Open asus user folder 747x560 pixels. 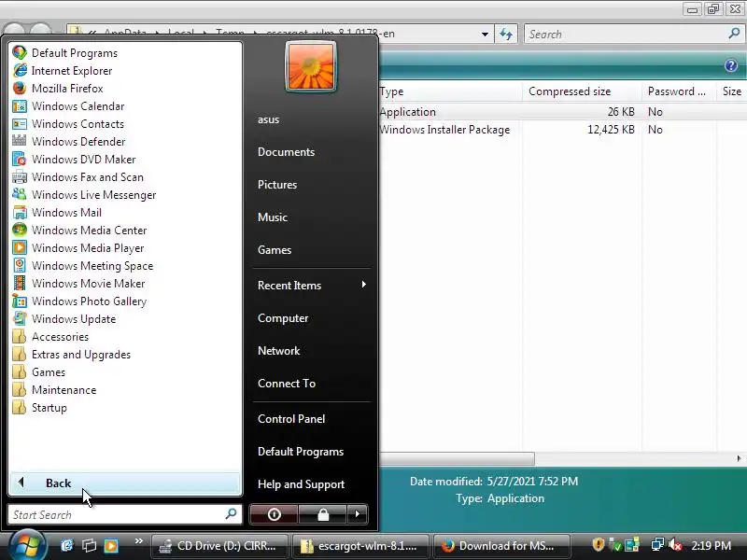[268, 119]
